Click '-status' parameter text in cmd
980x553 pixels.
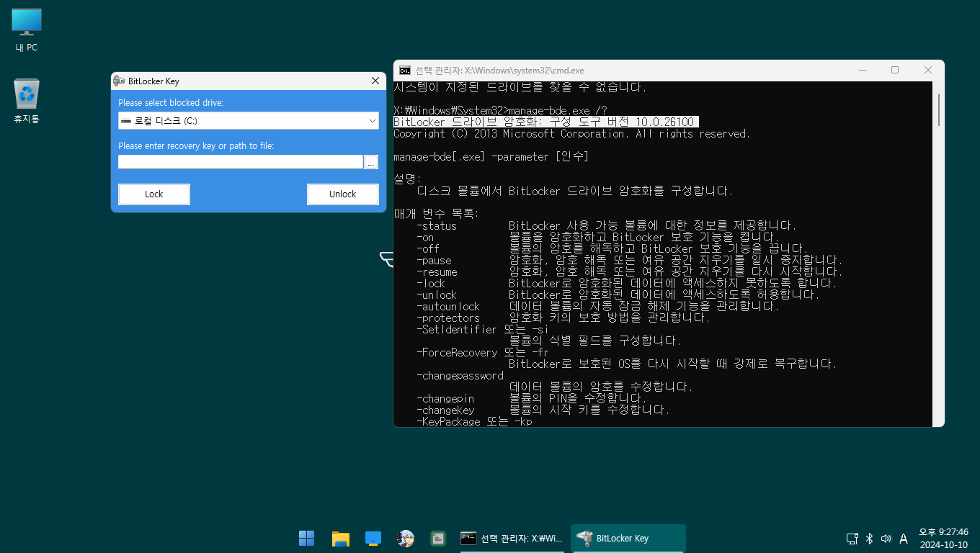(437, 225)
